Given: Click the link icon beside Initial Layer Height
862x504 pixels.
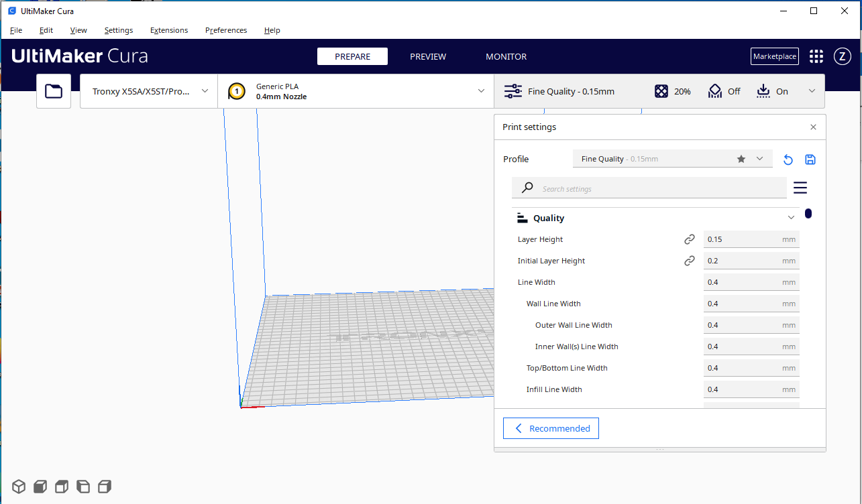Looking at the screenshot, I should (x=689, y=261).
